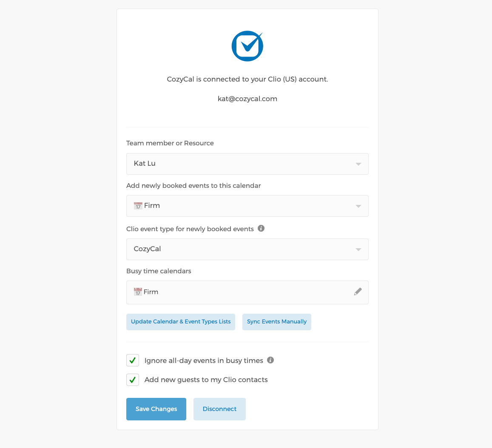Edit busy time calendars with pencil icon
Viewport: 492px width, 448px height.
[358, 292]
